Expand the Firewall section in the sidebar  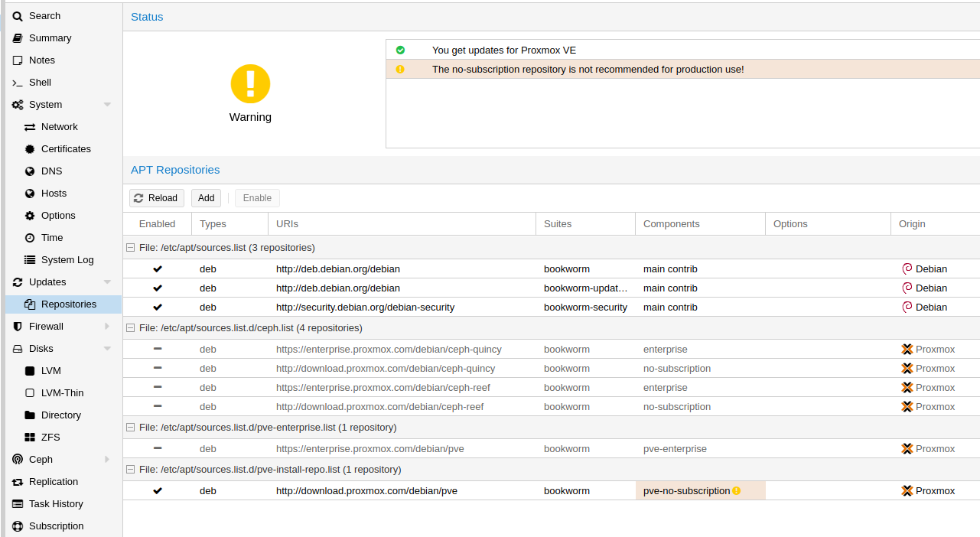pyautogui.click(x=107, y=326)
